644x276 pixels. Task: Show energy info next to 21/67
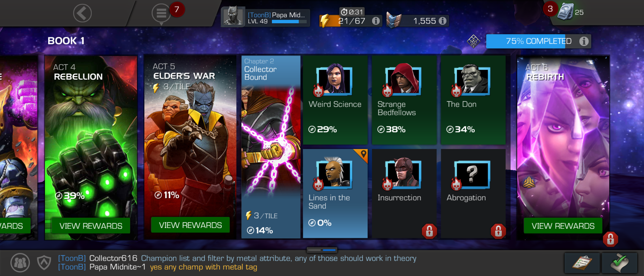tap(376, 21)
